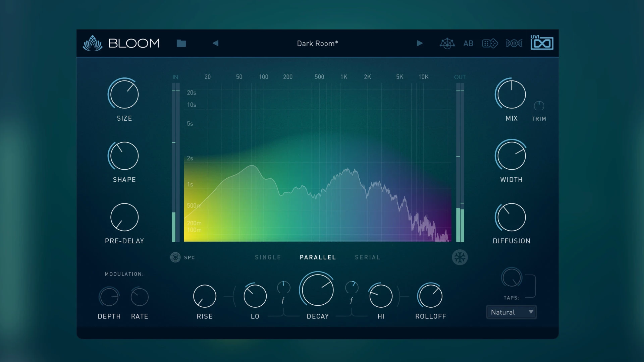The height and width of the screenshot is (362, 644).
Task: Click the large DECAY knob
Action: click(x=317, y=290)
